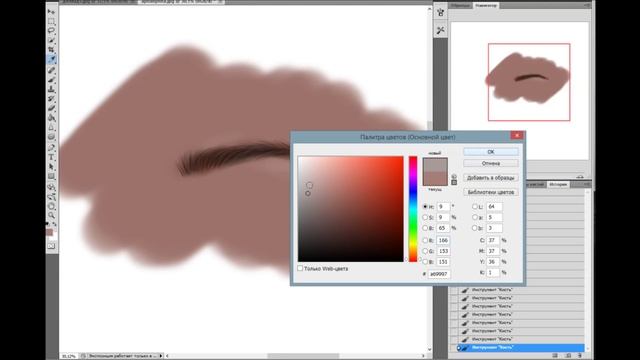Create new snapshot icon in History panel
Screen dimensions: 640x360
(x=568, y=356)
